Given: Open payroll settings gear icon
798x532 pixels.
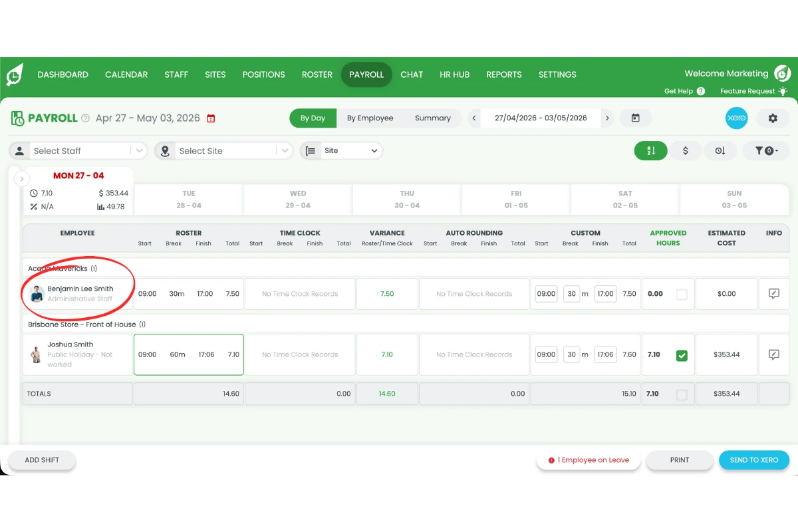Looking at the screenshot, I should (773, 118).
